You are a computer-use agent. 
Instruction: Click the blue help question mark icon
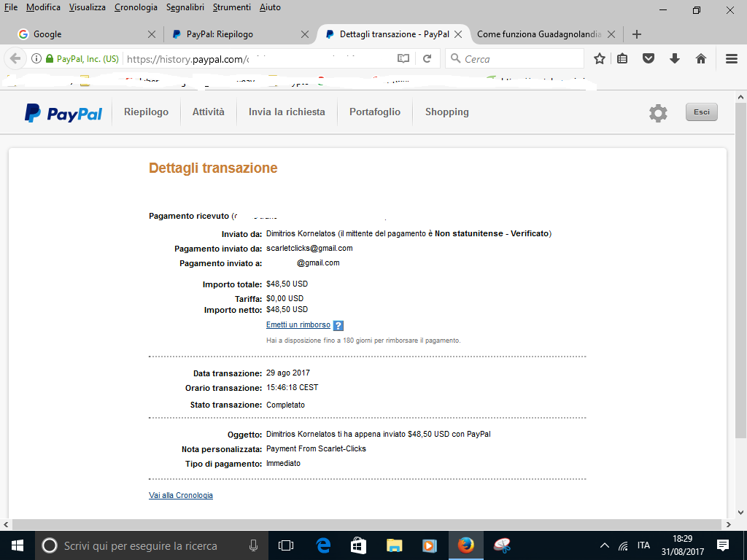point(338,326)
